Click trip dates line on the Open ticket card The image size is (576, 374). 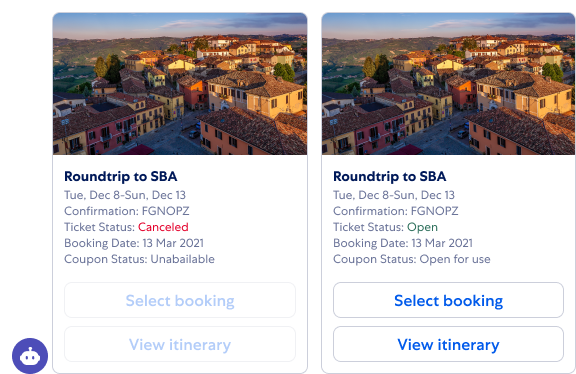click(394, 195)
